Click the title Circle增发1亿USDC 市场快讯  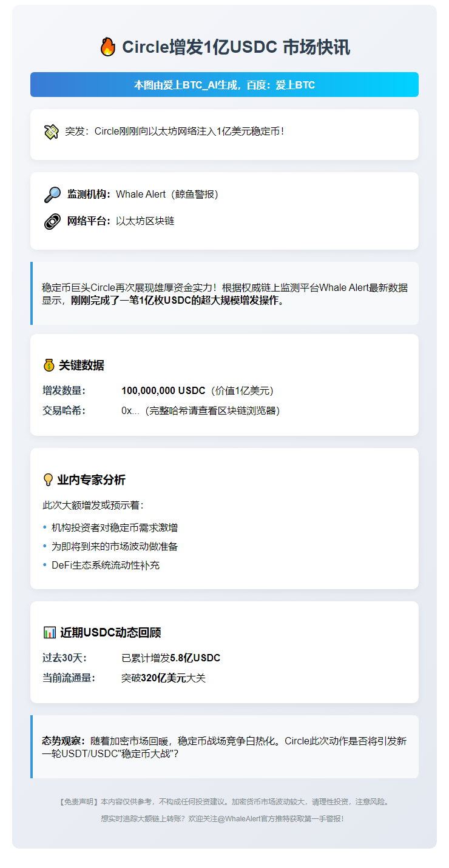click(236, 47)
